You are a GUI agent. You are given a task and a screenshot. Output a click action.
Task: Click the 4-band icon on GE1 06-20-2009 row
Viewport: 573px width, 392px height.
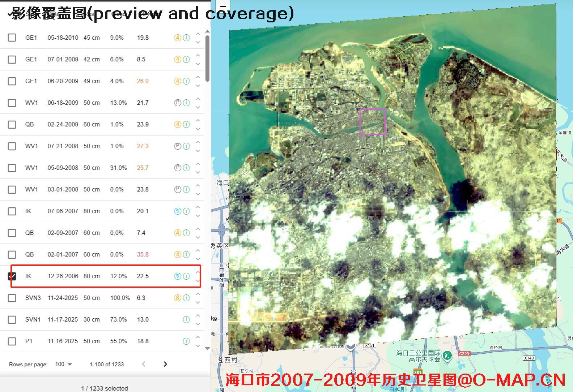click(178, 81)
